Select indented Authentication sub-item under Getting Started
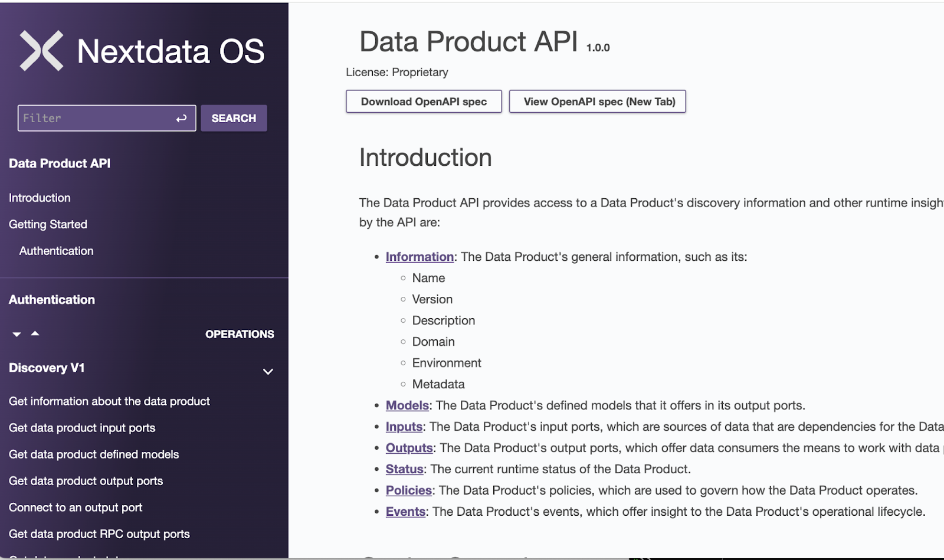 point(56,251)
